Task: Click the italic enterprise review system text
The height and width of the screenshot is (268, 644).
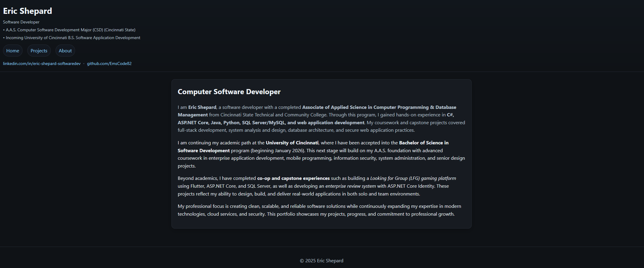Action: 351,186
